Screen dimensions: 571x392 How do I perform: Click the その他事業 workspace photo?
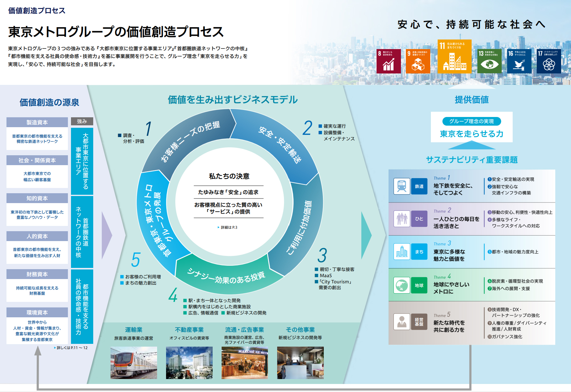point(300,363)
